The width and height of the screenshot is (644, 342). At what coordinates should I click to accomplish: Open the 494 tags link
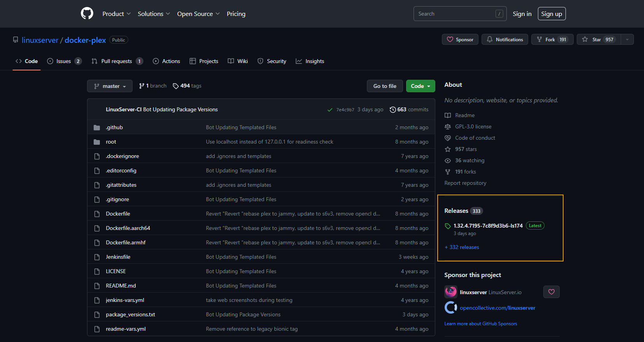click(187, 86)
